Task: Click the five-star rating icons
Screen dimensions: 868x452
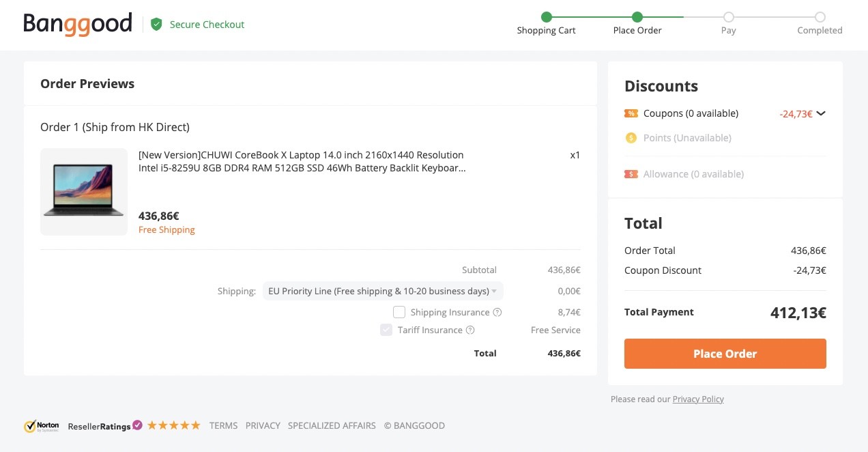Action: [174, 425]
